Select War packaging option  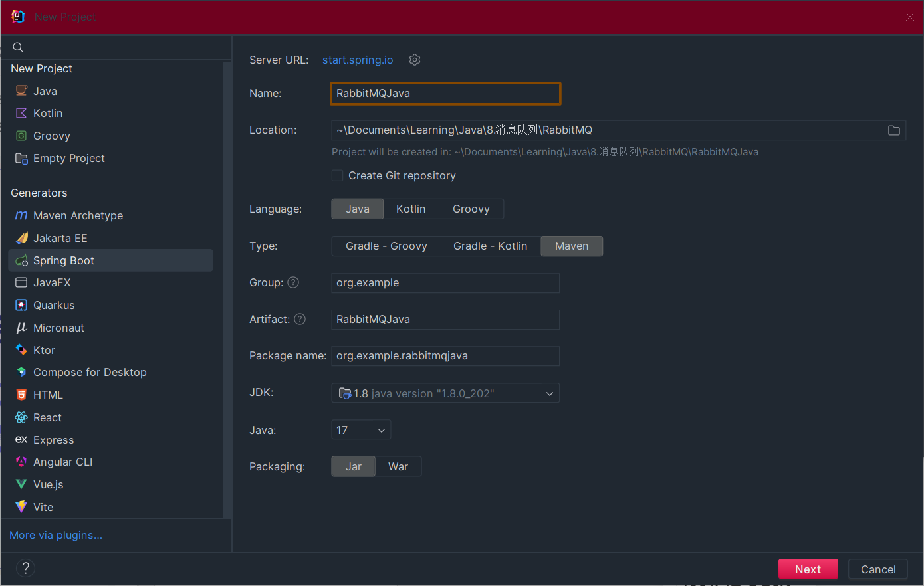(x=398, y=466)
